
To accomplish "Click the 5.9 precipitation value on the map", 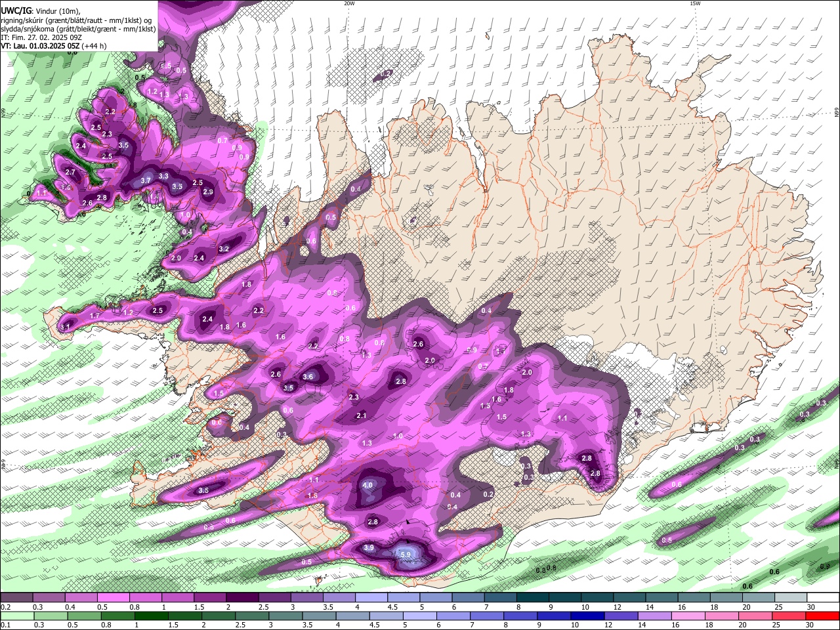I will point(405,555).
